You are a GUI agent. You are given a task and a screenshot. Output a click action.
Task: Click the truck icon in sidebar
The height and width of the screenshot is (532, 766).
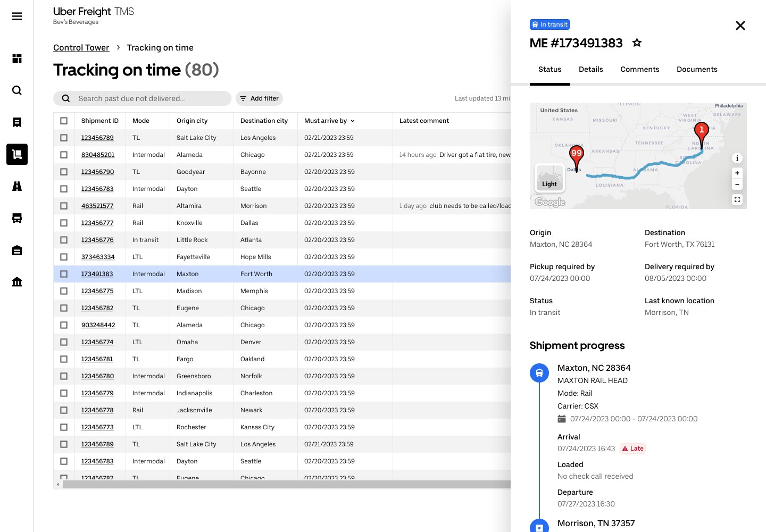pos(17,218)
